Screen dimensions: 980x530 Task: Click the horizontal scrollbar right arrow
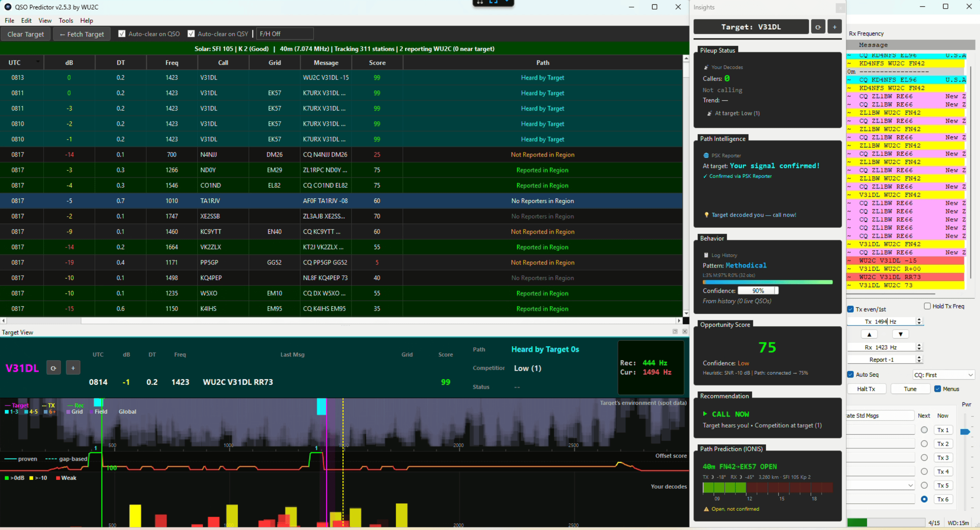(x=680, y=321)
